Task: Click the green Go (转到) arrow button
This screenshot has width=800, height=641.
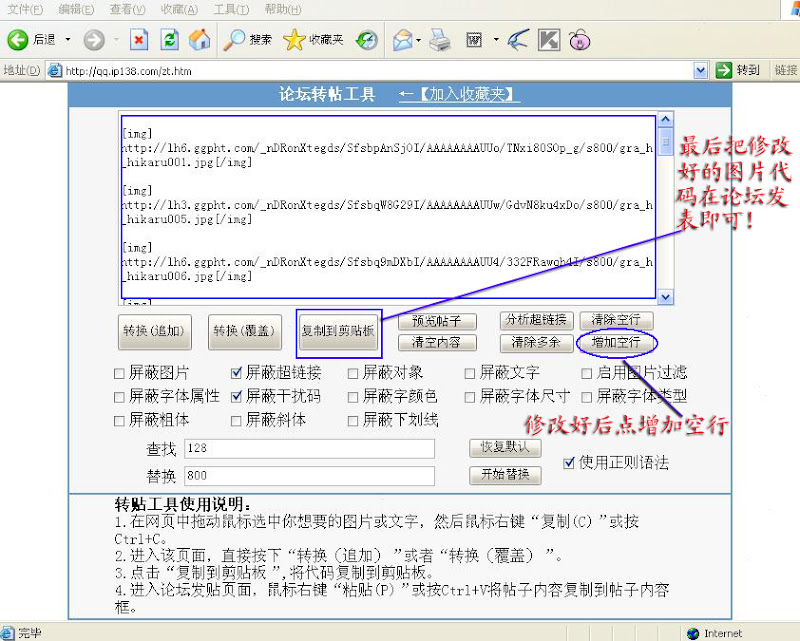Action: click(723, 70)
